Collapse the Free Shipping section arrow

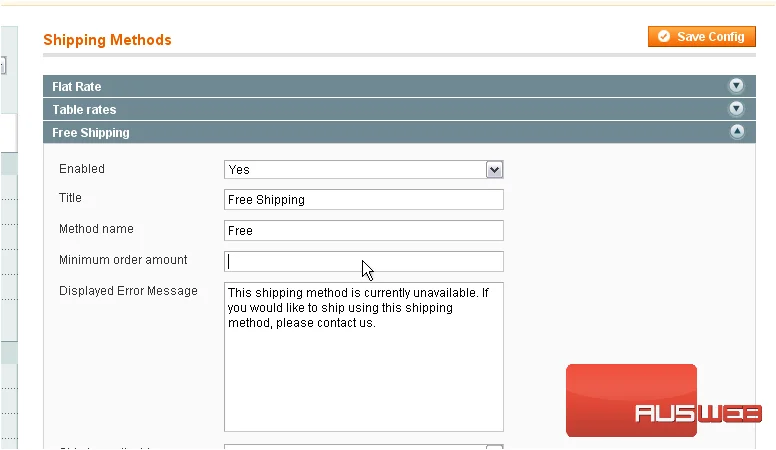[737, 132]
